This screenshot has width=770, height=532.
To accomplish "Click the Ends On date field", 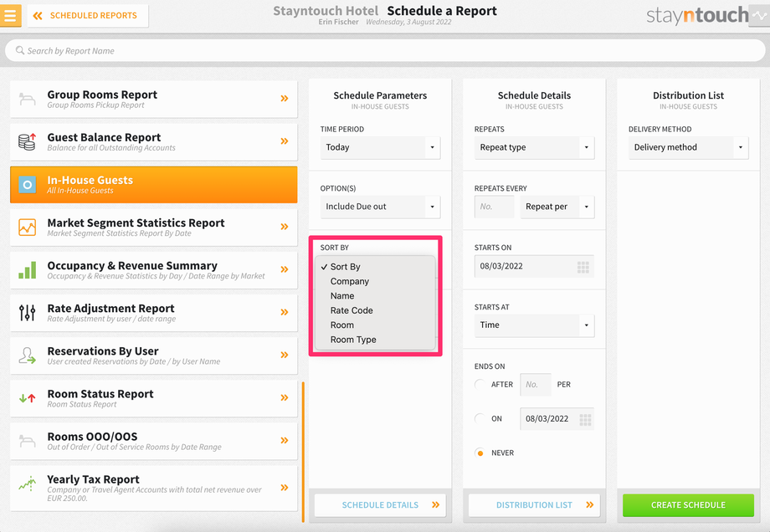I will click(x=557, y=419).
